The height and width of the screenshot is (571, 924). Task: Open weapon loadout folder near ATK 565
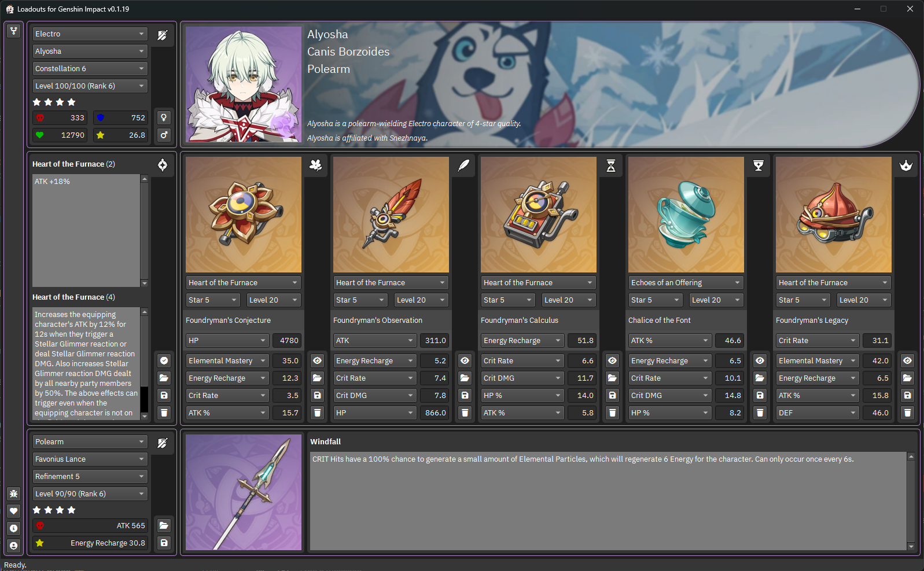164,526
